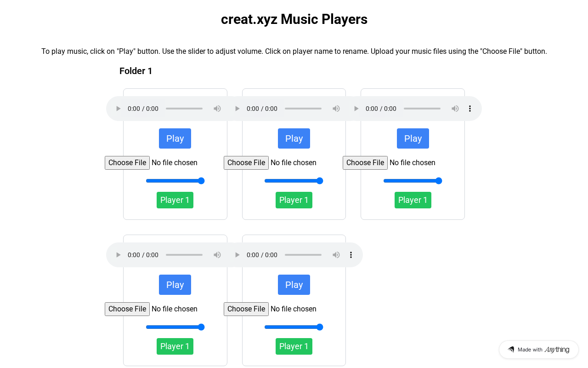Click the speaker icon in the bottom-right player
588x368 pixels.
pos(336,255)
